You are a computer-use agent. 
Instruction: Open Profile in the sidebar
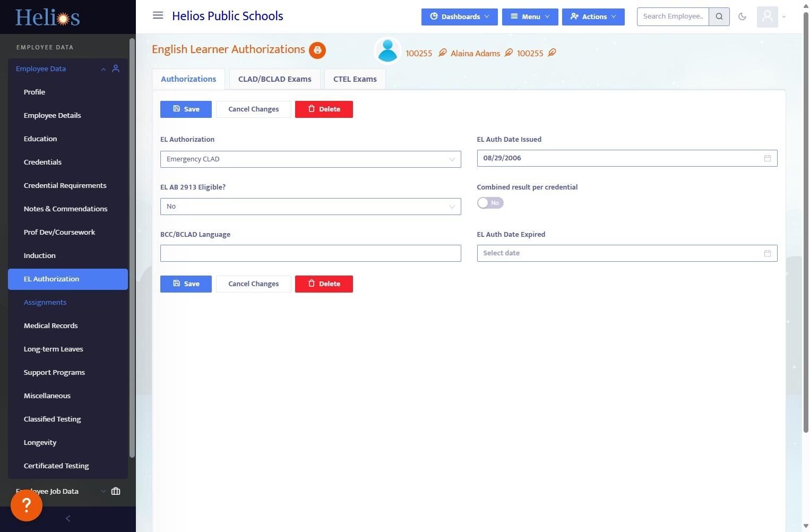[x=68, y=92]
